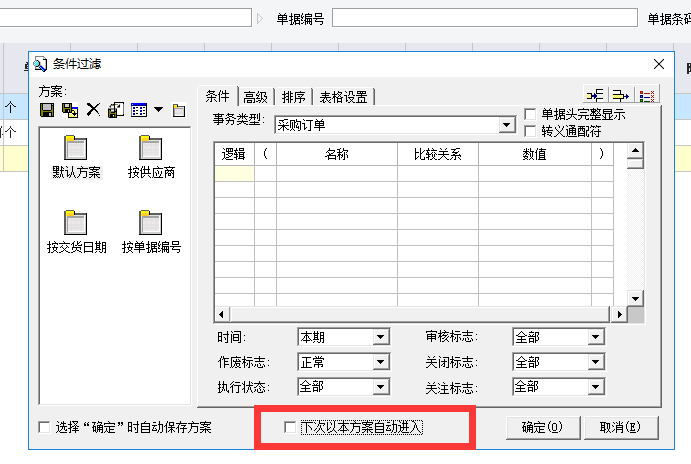691x464 pixels.
Task: Click the 确定 button
Action: tap(542, 427)
